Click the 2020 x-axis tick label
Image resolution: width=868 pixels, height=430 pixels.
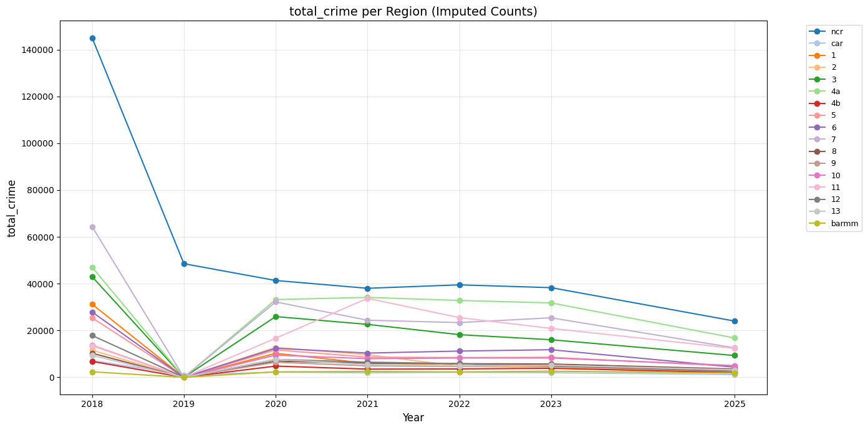[276, 403]
